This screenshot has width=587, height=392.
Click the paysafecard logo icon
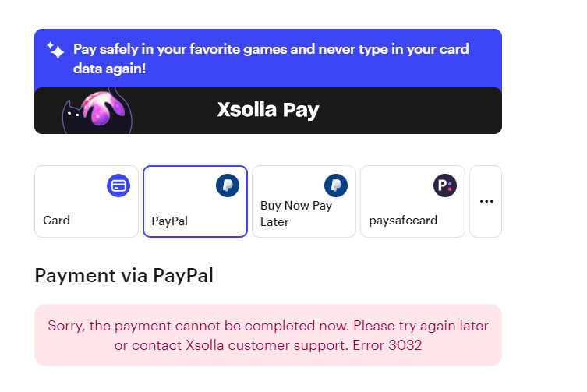(444, 185)
